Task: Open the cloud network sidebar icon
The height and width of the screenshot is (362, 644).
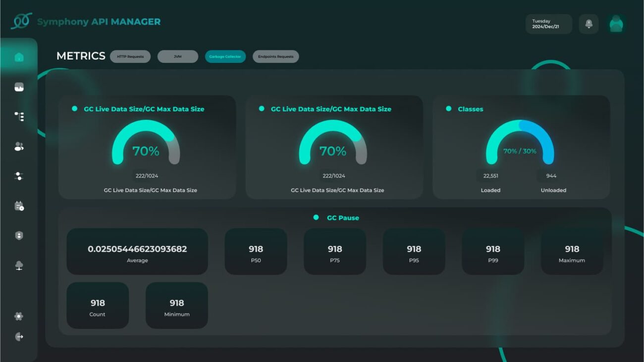Action: pos(19,265)
